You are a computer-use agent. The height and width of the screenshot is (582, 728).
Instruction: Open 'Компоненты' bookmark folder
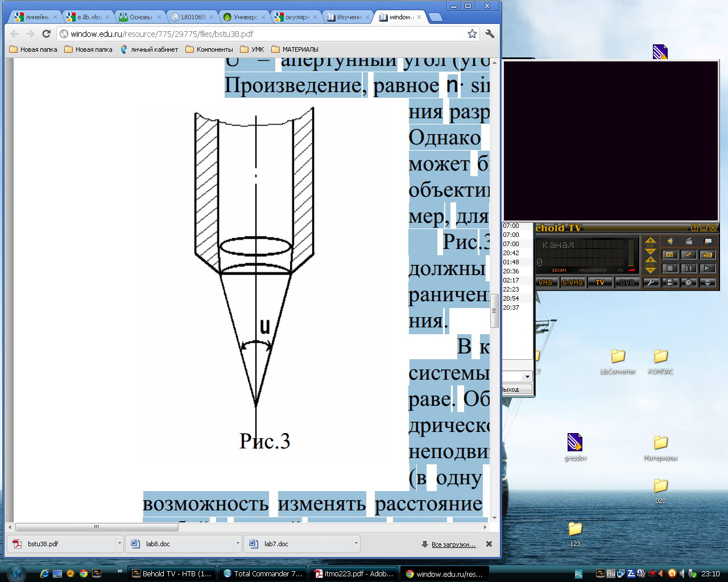209,49
